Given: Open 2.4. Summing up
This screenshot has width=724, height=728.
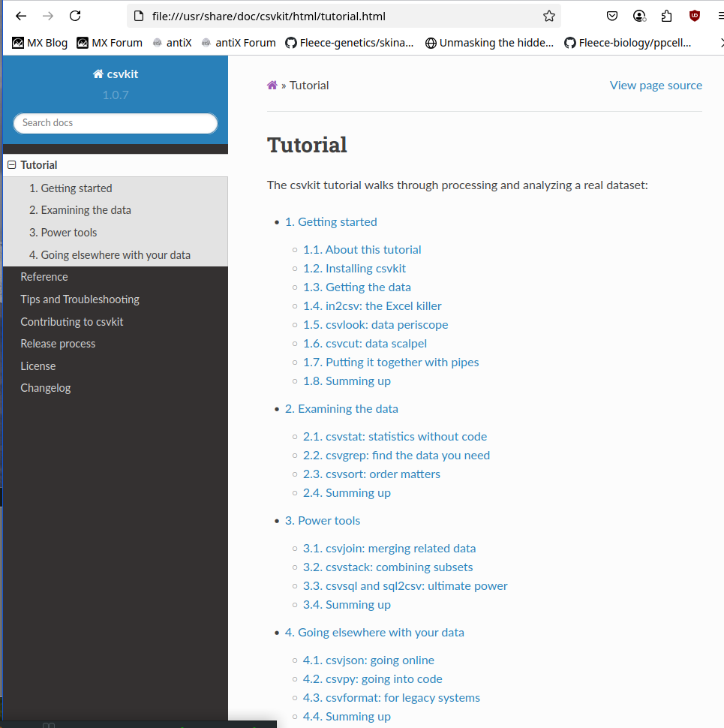Looking at the screenshot, I should pyautogui.click(x=347, y=492).
